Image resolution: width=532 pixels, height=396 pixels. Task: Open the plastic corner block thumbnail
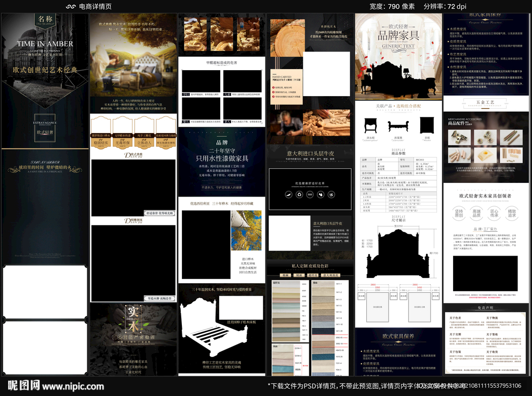click(x=486, y=155)
